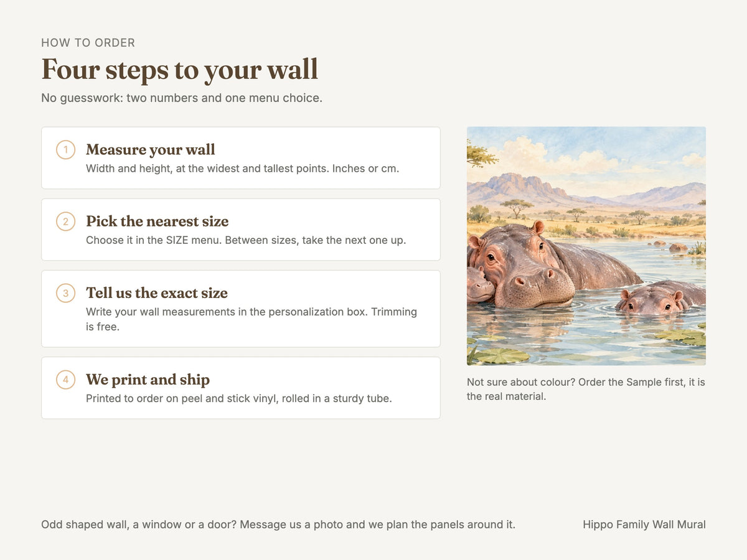Open the hippo mural preview image
The width and height of the screenshot is (747, 560).
586,246
